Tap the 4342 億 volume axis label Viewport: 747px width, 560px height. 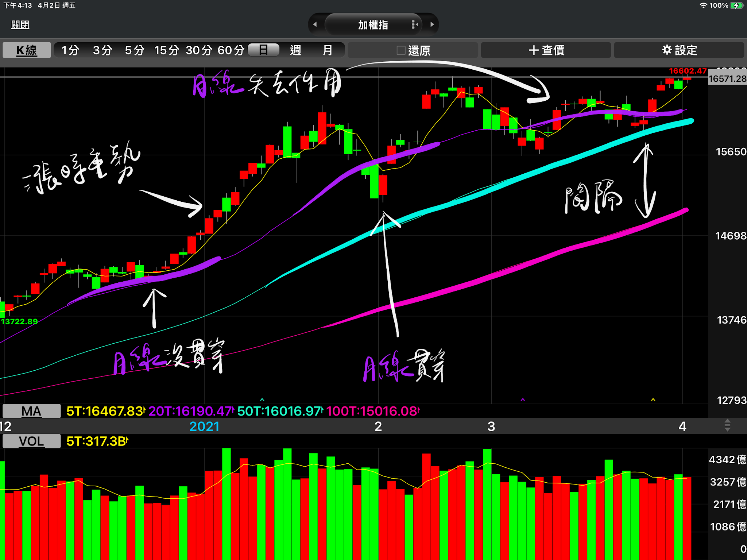click(x=727, y=459)
